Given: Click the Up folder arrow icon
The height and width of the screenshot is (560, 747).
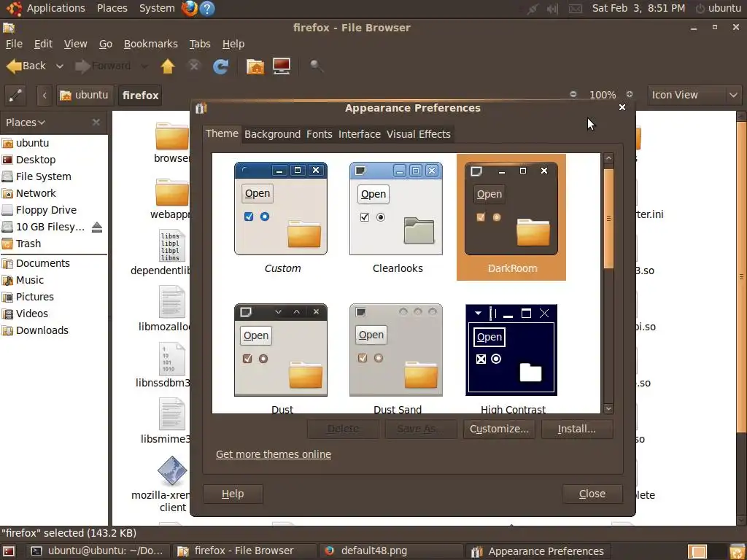Looking at the screenshot, I should (167, 66).
